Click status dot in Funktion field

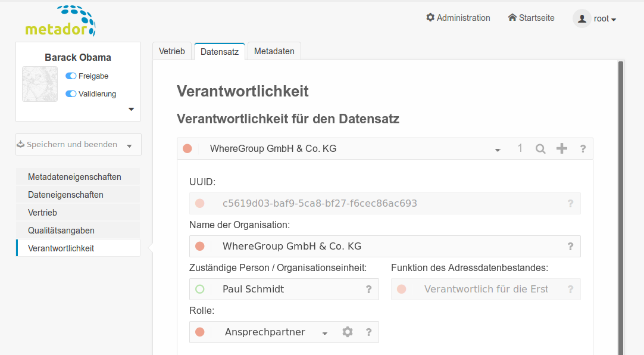coord(401,289)
